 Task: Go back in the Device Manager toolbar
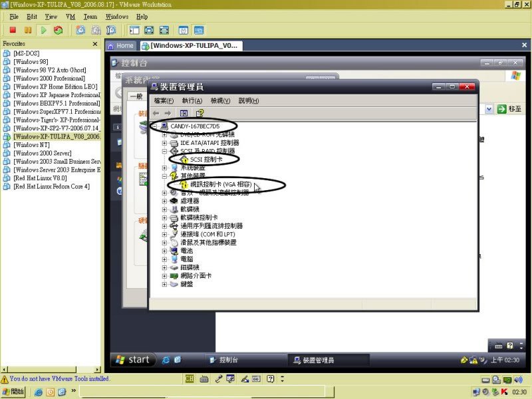point(156,113)
